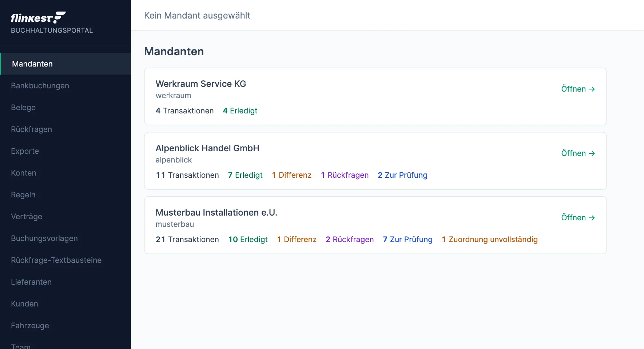Click '2 Rückfragen' in Musterbau card
644x349 pixels.
[350, 240]
